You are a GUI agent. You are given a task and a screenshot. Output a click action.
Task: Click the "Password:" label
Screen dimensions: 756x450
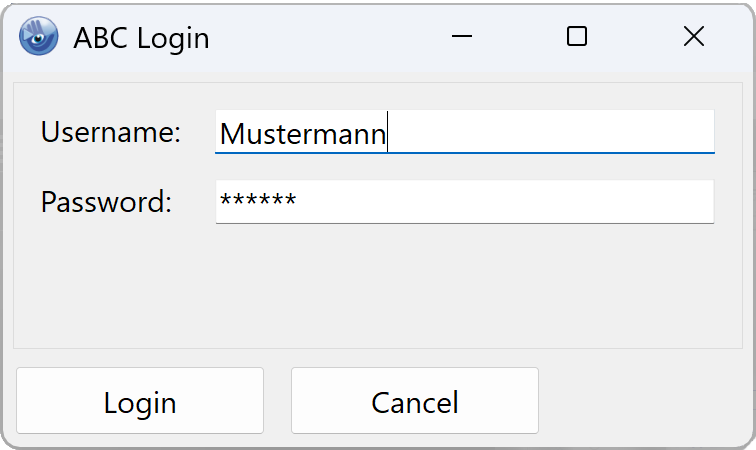[x=106, y=202]
